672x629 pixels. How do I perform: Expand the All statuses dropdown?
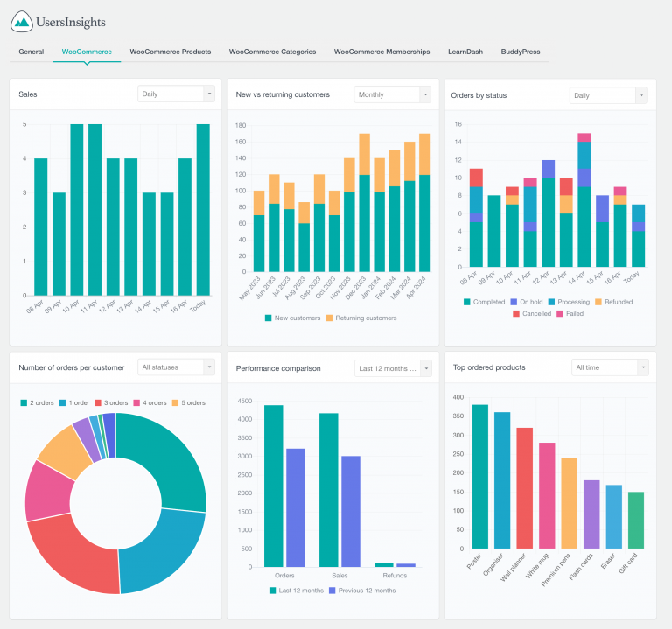pyautogui.click(x=176, y=367)
